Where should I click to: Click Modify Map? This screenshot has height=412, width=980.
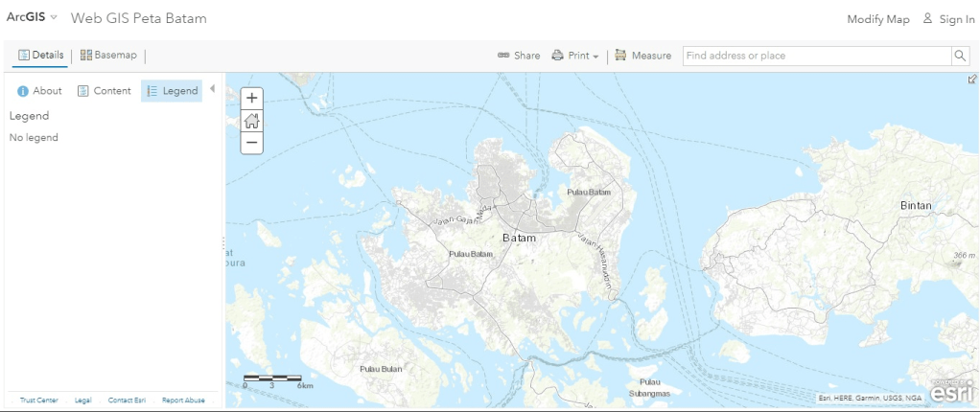pyautogui.click(x=877, y=19)
